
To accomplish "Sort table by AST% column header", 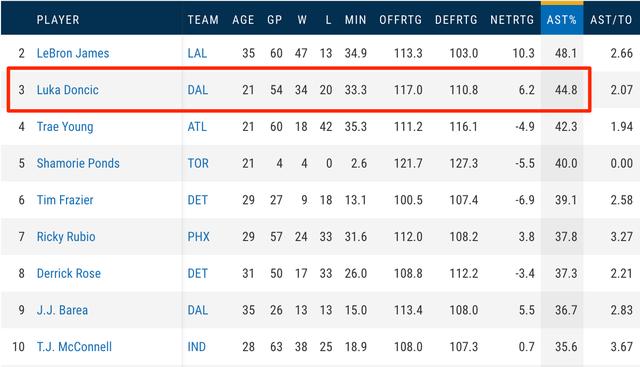I will point(562,20).
